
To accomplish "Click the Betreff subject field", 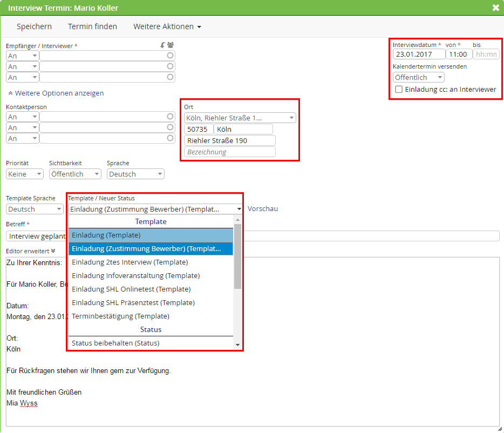I will pyautogui.click(x=253, y=236).
